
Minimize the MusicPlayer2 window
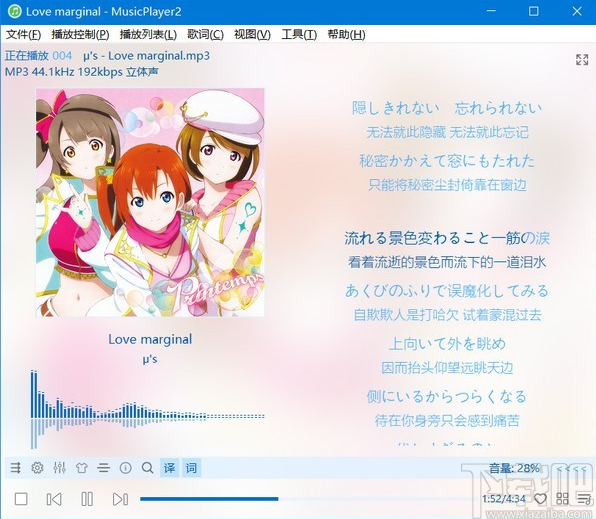[491, 11]
